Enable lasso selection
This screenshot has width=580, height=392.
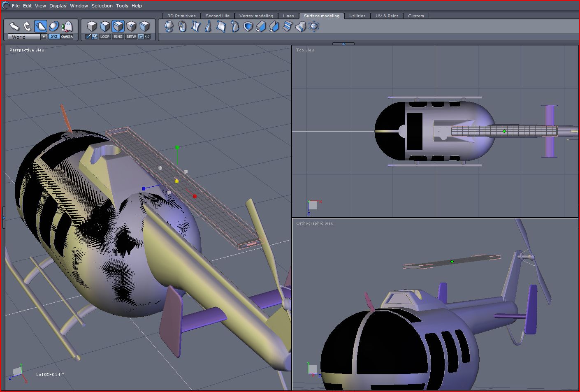[148, 37]
